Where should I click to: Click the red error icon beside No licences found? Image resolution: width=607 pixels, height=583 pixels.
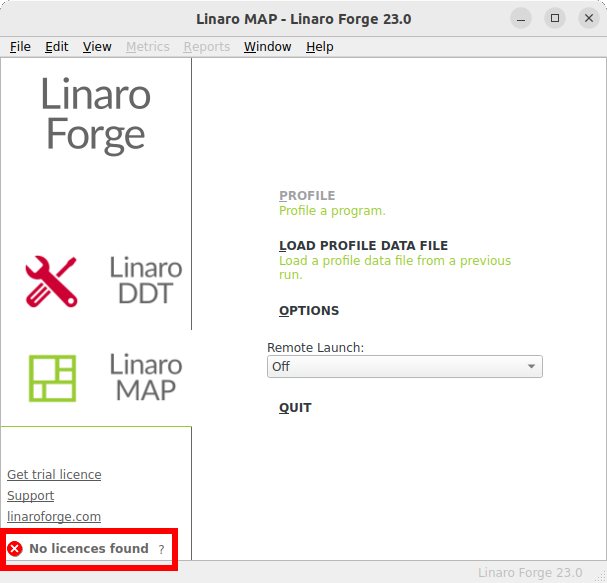(15, 549)
